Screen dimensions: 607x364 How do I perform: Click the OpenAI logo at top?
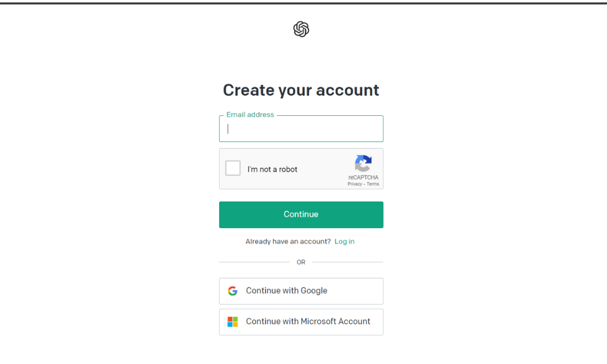(301, 29)
